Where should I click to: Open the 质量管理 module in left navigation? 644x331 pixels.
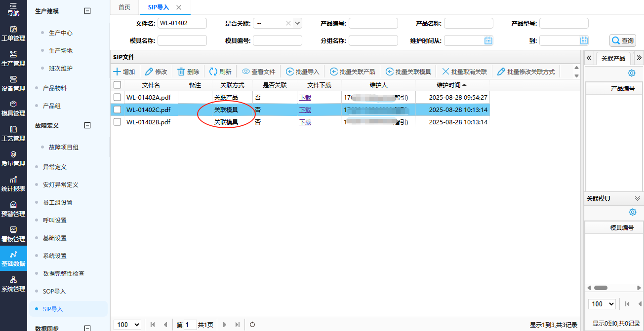click(13, 158)
